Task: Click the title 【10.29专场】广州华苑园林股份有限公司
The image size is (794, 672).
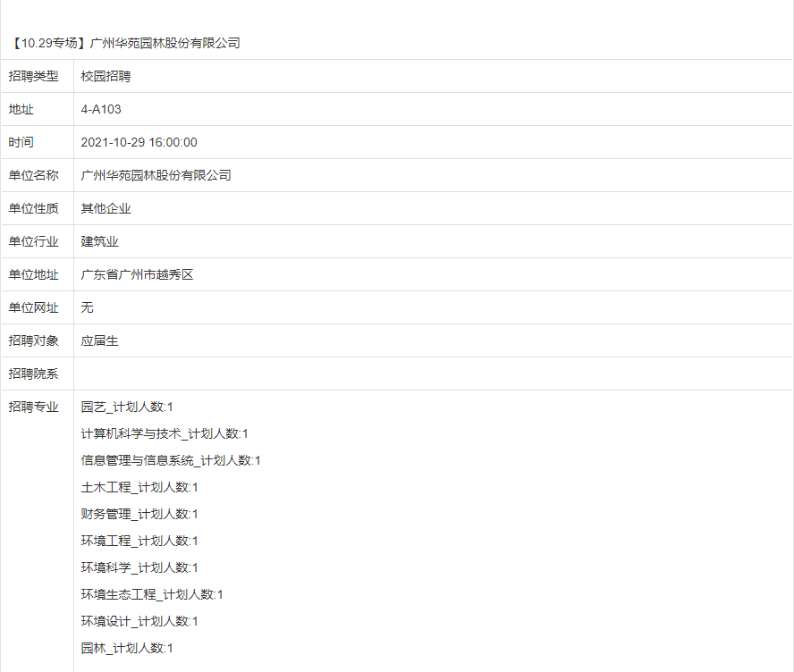Action: tap(125, 43)
